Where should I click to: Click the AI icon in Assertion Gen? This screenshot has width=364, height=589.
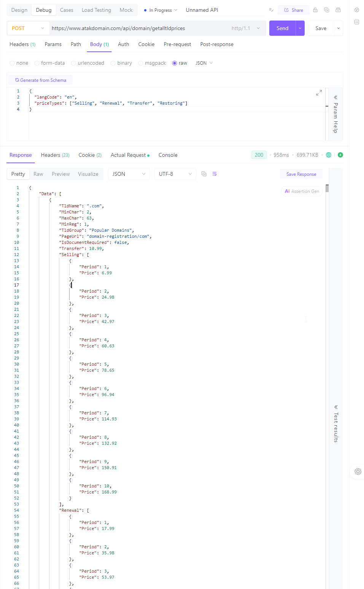pyautogui.click(x=287, y=191)
